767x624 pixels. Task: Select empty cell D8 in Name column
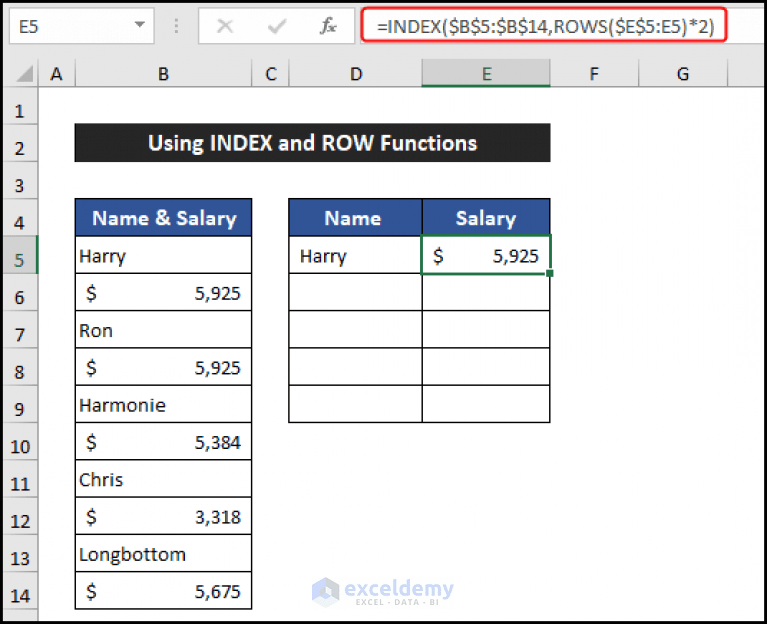point(355,367)
